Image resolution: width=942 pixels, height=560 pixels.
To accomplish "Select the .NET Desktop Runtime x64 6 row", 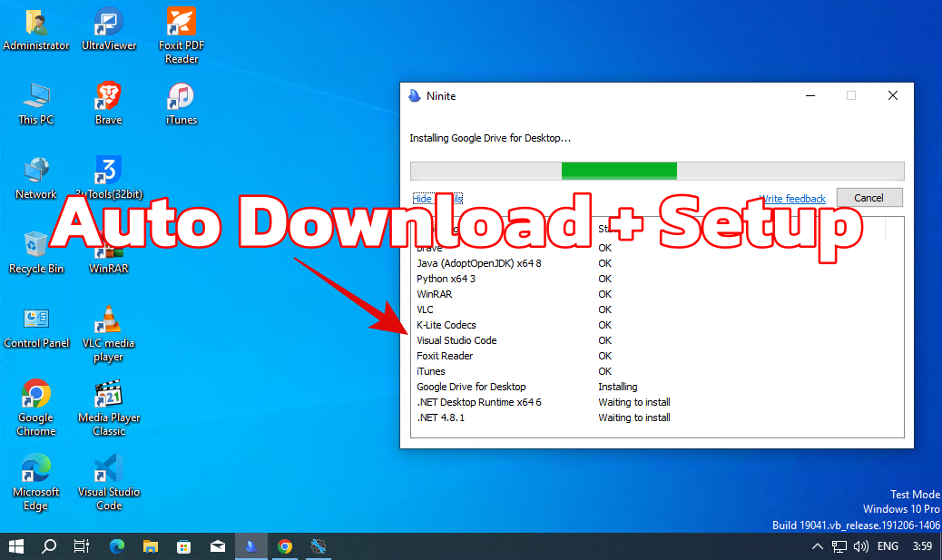I will pyautogui.click(x=657, y=403).
